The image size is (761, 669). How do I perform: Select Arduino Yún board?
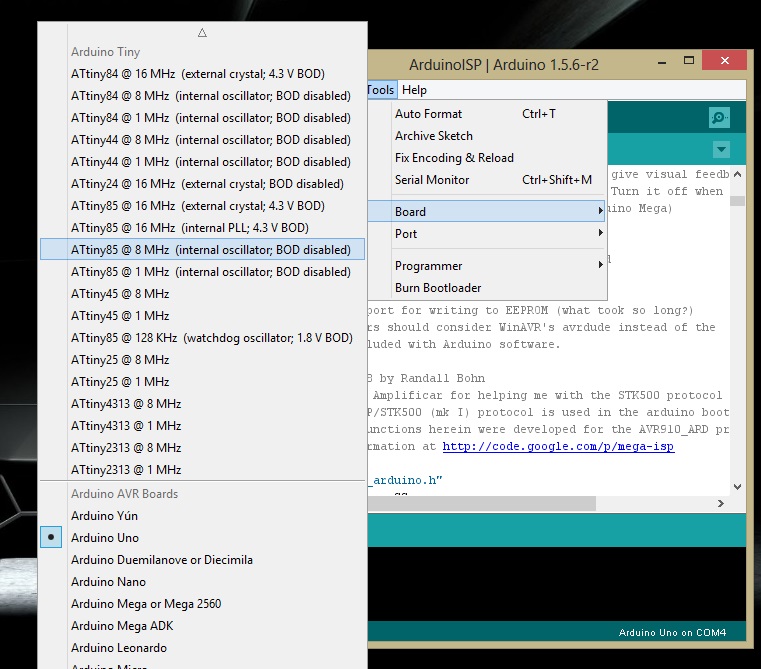(202, 516)
